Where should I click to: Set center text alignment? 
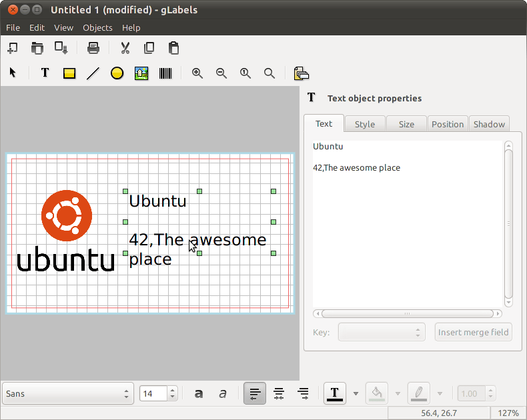click(279, 393)
